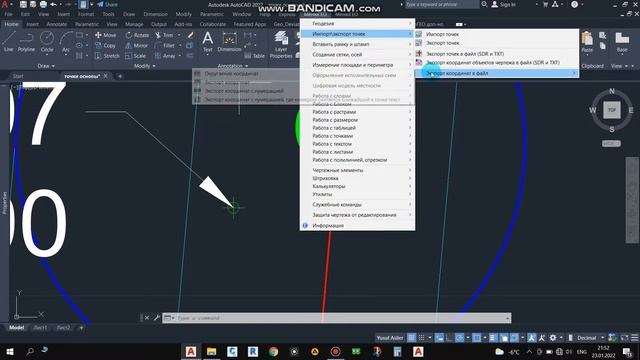The width and height of the screenshot is (640, 360).
Task: Click the Array tool
Action: (x=165, y=56)
